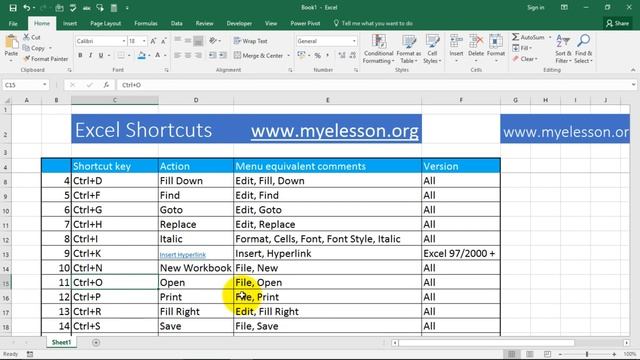
Task: Activate the Format Painter
Action: pyautogui.click(x=46, y=59)
